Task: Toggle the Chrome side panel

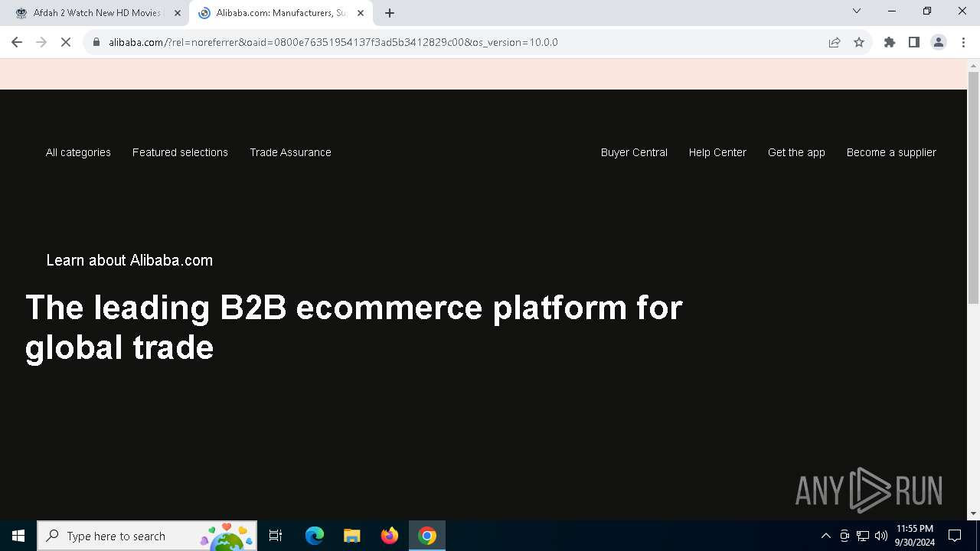Action: [914, 42]
